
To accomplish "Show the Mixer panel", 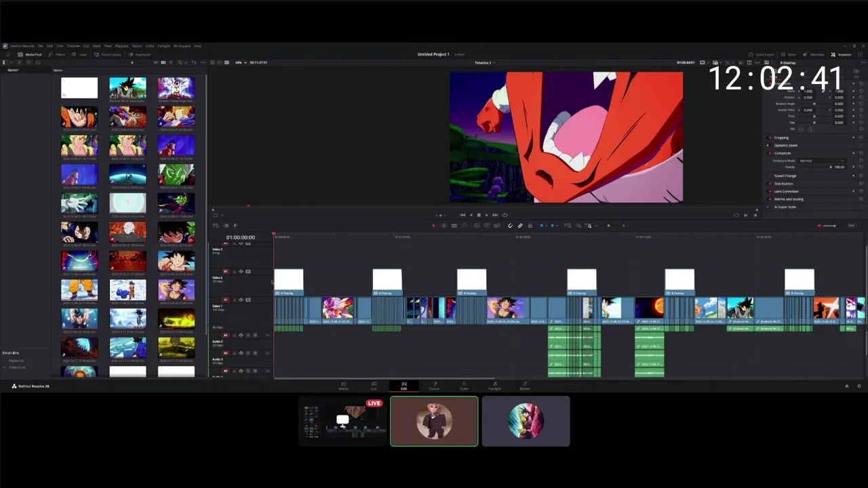I will [x=788, y=54].
